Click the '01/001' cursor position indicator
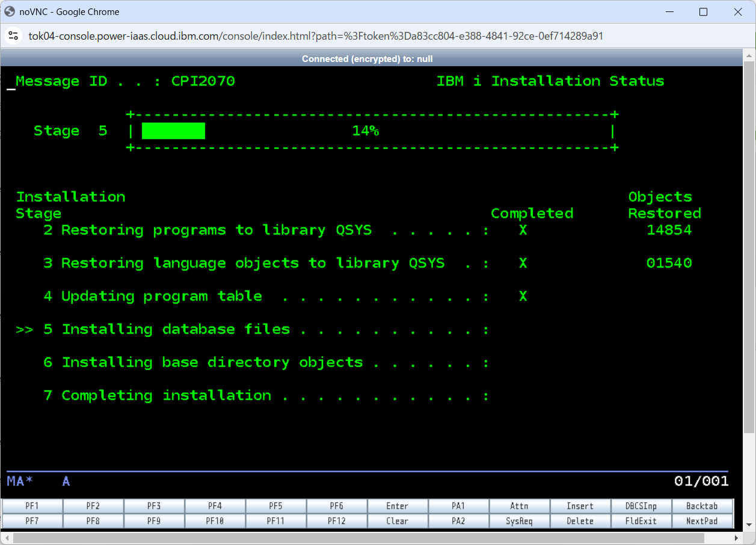The width and height of the screenshot is (756, 545). [701, 481]
